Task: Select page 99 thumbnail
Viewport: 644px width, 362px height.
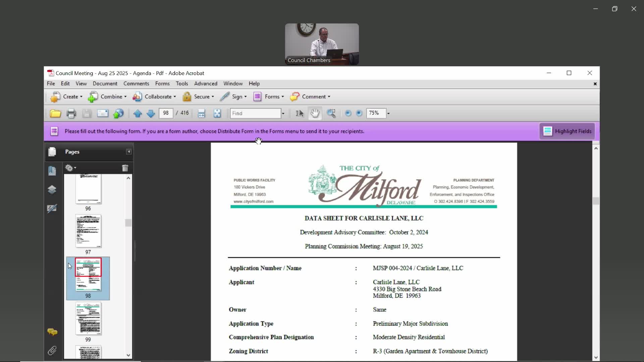Action: pyautogui.click(x=88, y=319)
